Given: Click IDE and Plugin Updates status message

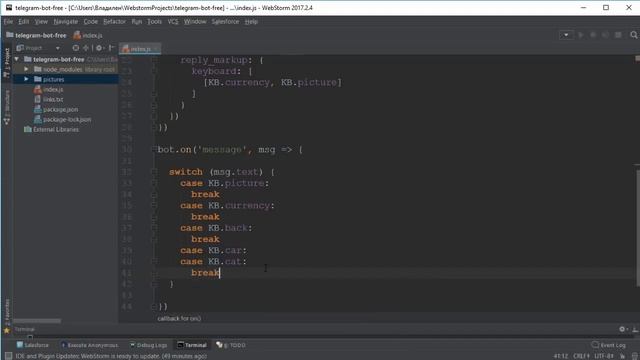Looking at the screenshot, I should tap(111, 356).
